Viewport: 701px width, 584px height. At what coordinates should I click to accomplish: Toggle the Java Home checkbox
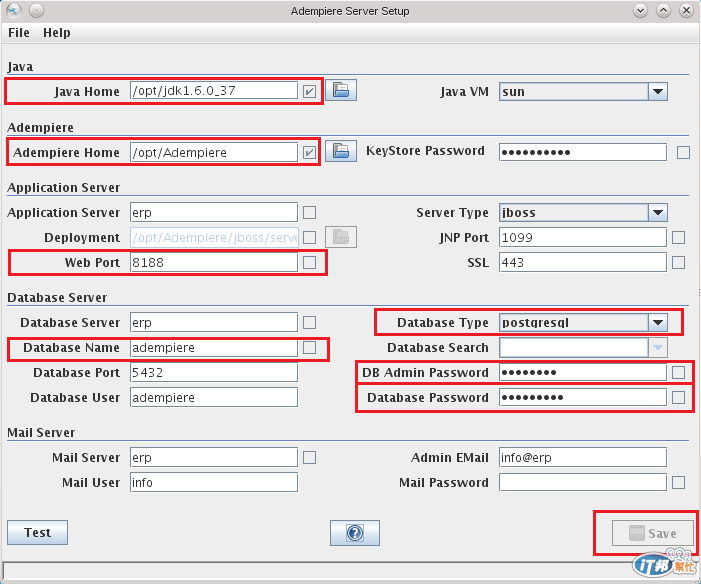click(x=309, y=91)
